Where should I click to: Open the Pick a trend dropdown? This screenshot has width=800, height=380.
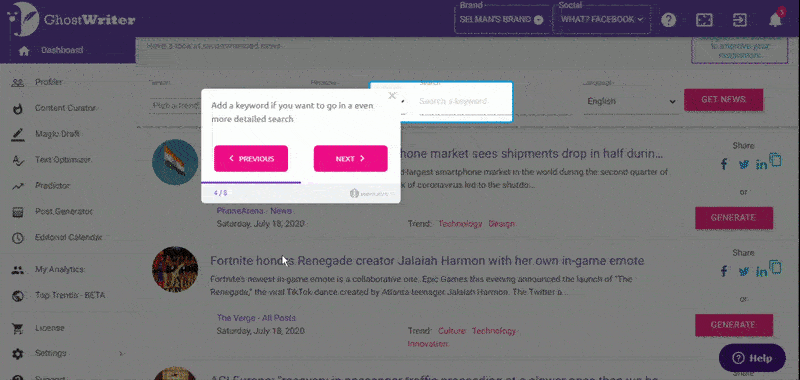tap(176, 105)
